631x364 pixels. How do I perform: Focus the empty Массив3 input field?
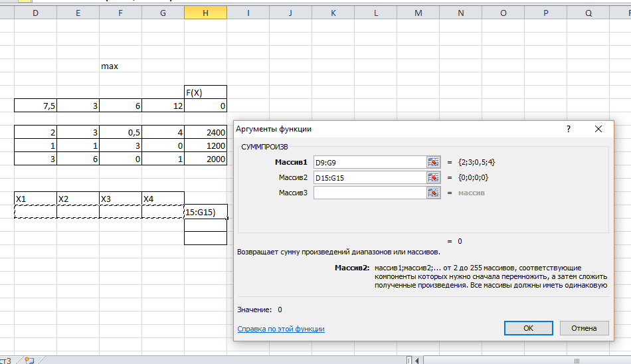coord(370,193)
